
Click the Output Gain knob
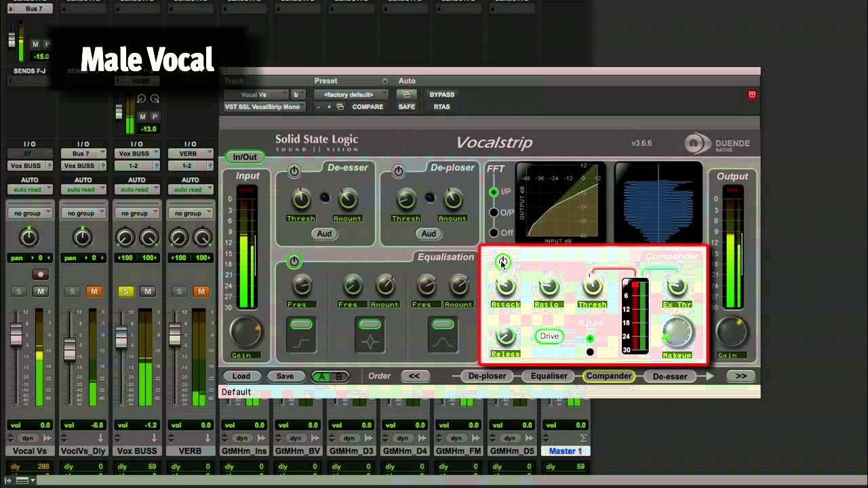pyautogui.click(x=732, y=332)
